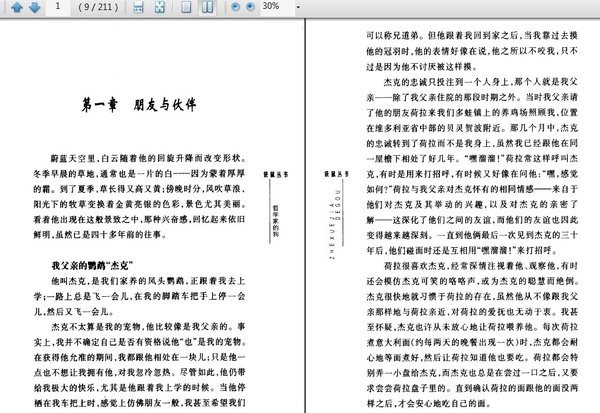Click the 30% zoom level field
The width and height of the screenshot is (600, 413).
(277, 7)
